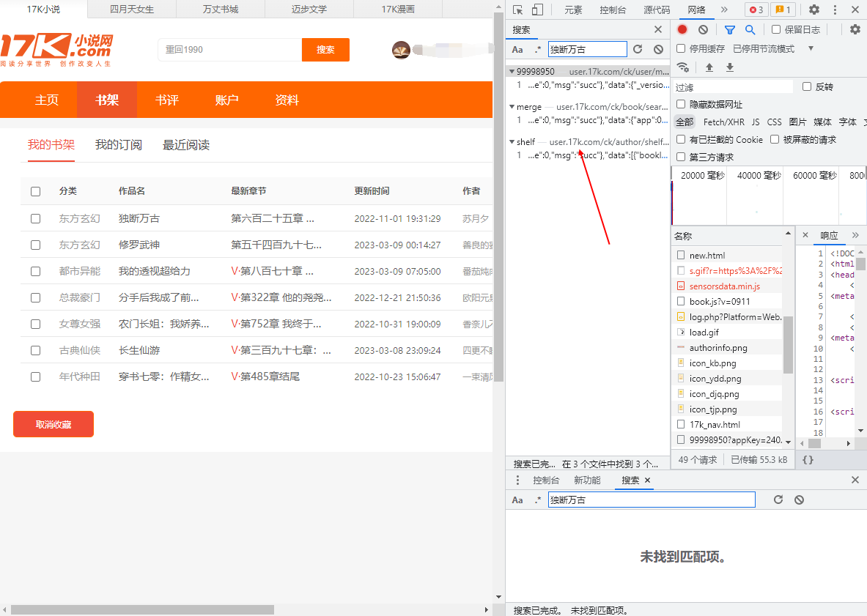Show more DevTools panels chevron

(x=724, y=10)
